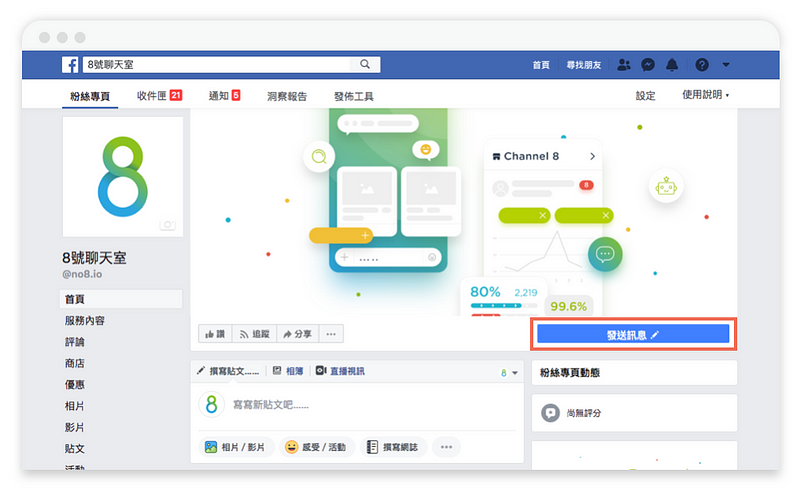Click the 感受 / 活動 button
Image resolution: width=800 pixels, height=500 pixels.
(316, 447)
